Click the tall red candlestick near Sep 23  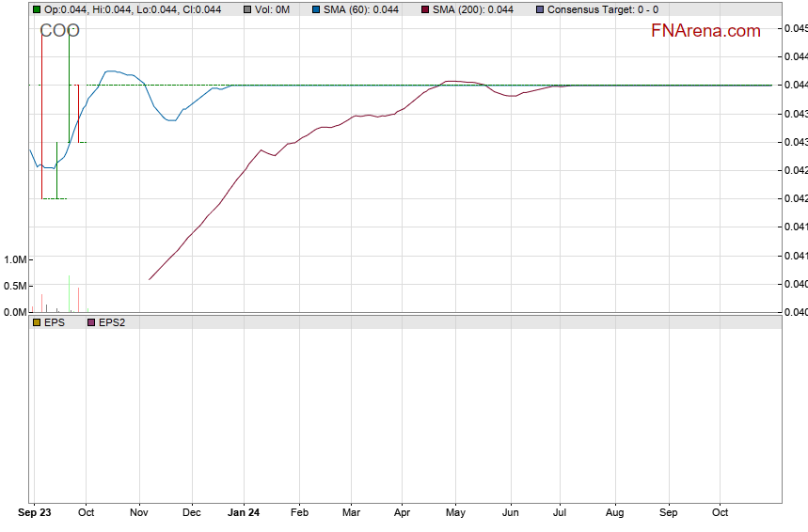pos(41,113)
